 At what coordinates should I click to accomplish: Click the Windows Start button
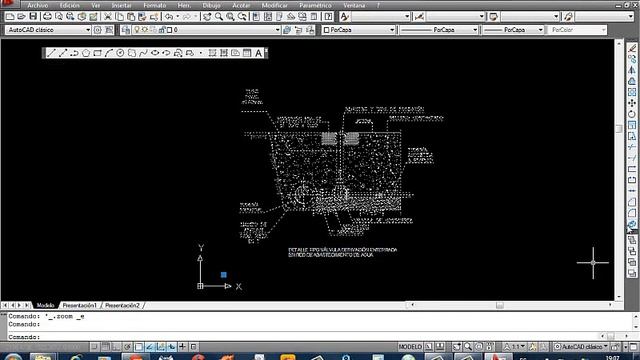13,357
